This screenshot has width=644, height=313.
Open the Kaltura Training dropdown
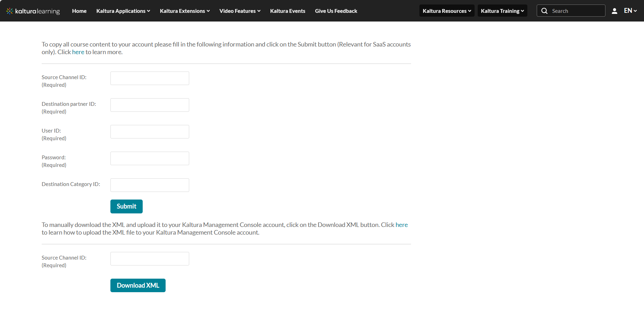(502, 11)
